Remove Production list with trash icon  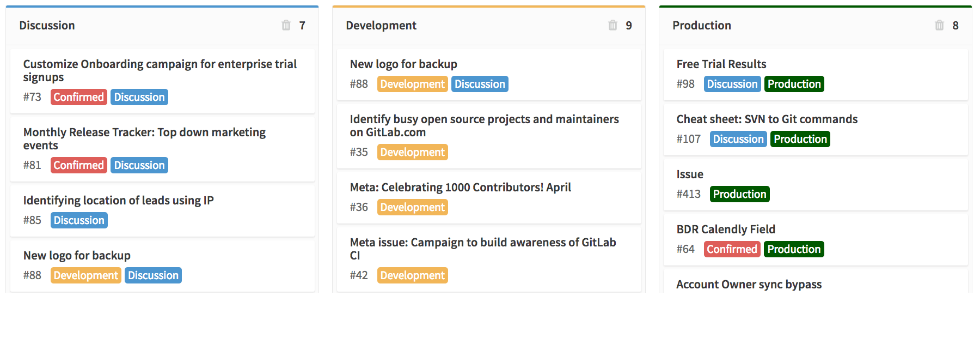(939, 25)
